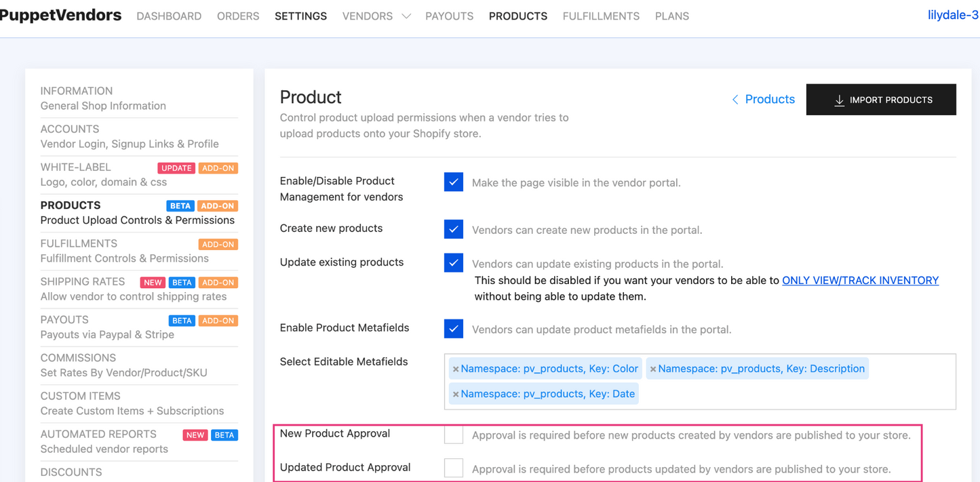Open Fulfillments in top navigation
The width and height of the screenshot is (980, 482).
pos(601,16)
